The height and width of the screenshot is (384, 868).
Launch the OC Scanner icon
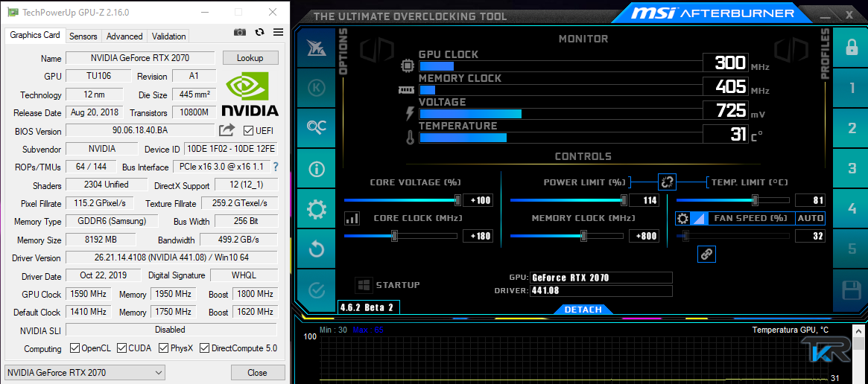tap(316, 127)
